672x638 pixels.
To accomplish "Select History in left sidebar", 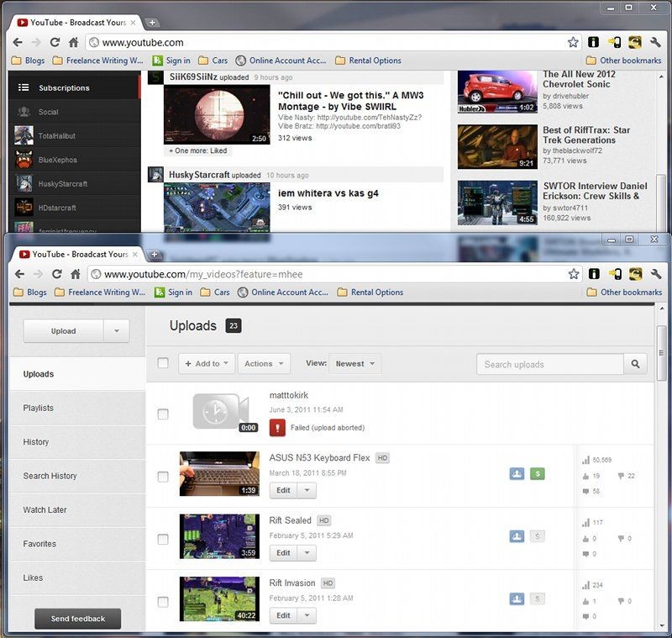I will pos(77,441).
